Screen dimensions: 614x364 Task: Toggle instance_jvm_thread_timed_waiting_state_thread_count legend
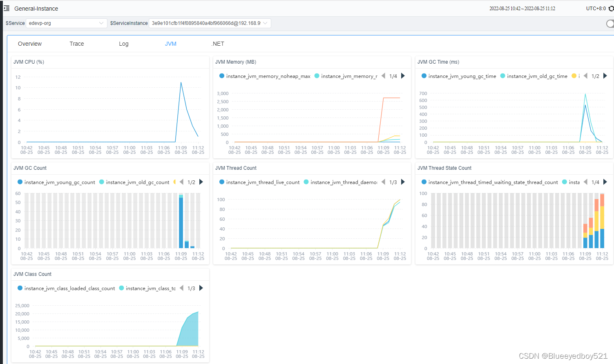(x=489, y=182)
